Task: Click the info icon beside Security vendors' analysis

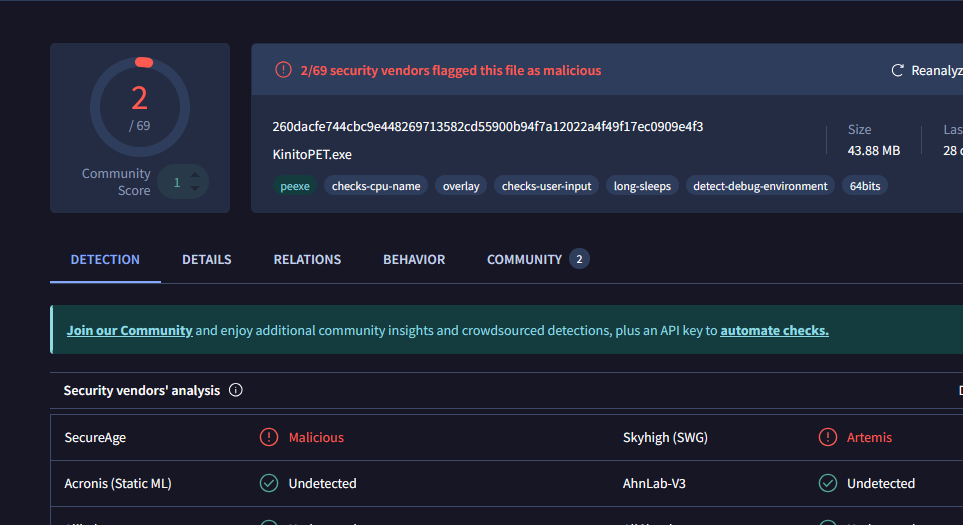Action: coord(236,390)
